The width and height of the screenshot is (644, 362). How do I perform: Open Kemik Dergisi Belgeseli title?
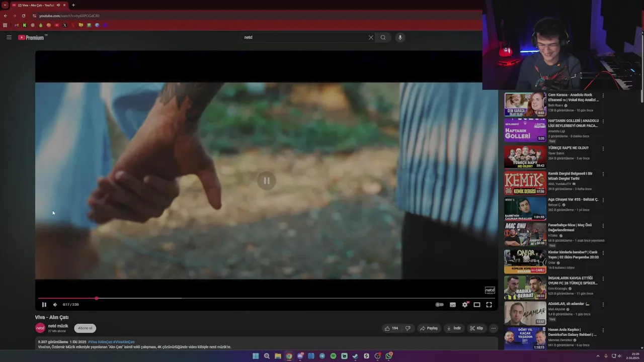pyautogui.click(x=570, y=176)
